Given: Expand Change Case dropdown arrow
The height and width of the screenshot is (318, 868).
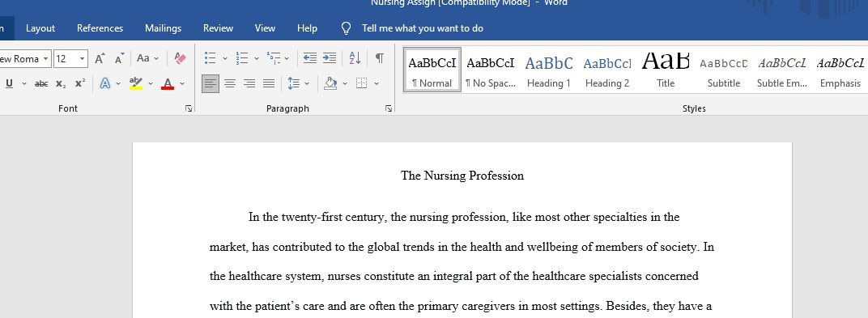Looking at the screenshot, I should pos(156,58).
